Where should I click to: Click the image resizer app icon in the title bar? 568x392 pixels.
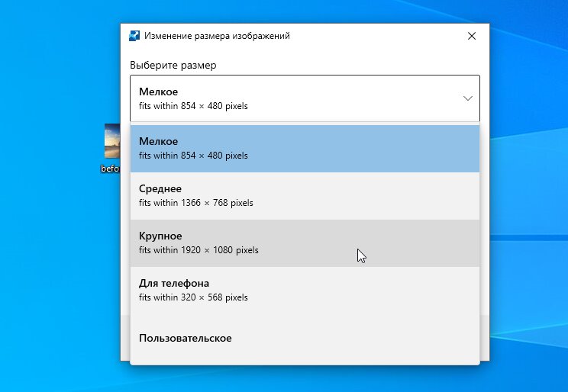click(x=134, y=36)
